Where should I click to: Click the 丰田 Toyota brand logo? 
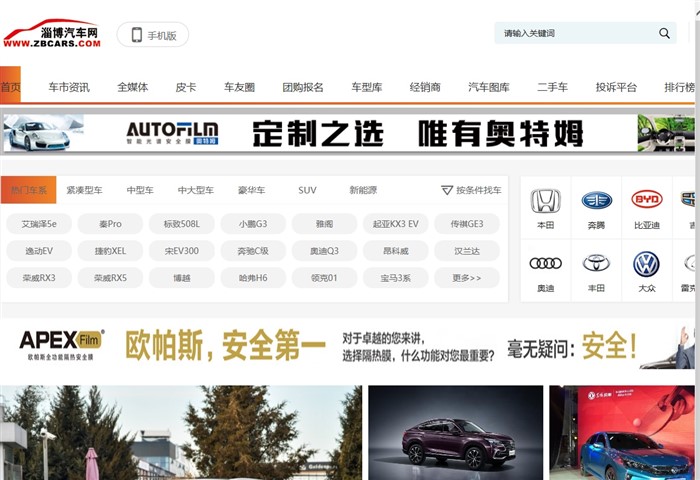pos(596,263)
